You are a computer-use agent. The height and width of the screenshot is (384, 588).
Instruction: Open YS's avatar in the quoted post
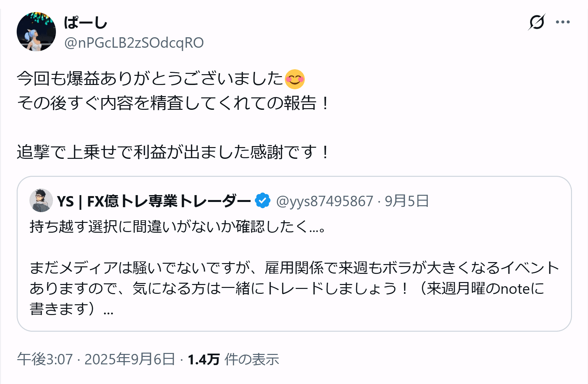click(41, 200)
